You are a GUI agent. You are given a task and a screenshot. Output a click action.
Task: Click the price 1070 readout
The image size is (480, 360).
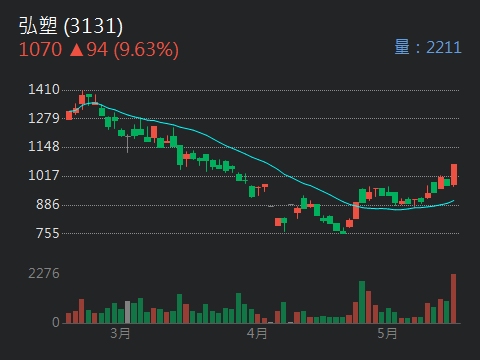[41, 50]
